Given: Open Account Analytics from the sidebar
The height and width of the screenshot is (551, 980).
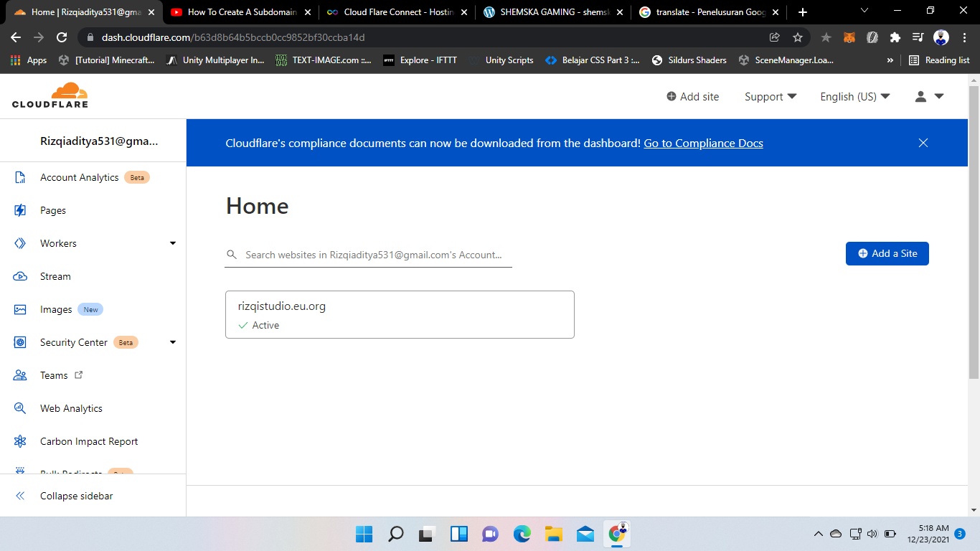Looking at the screenshot, I should click(79, 177).
